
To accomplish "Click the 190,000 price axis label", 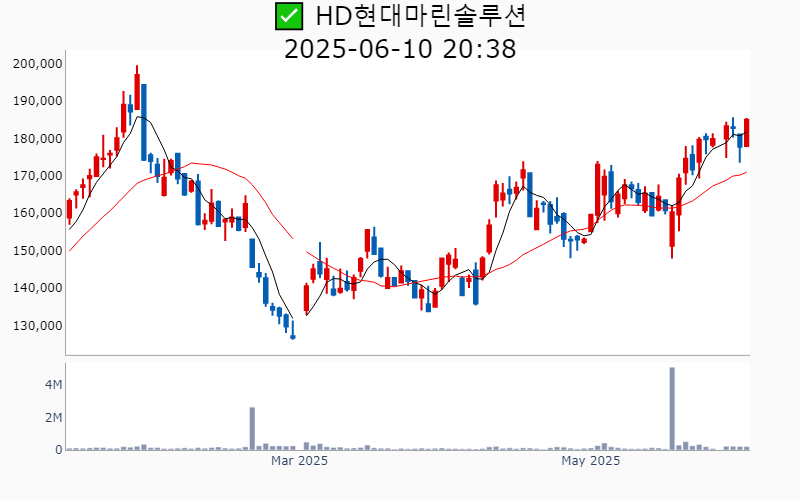I will [37, 101].
